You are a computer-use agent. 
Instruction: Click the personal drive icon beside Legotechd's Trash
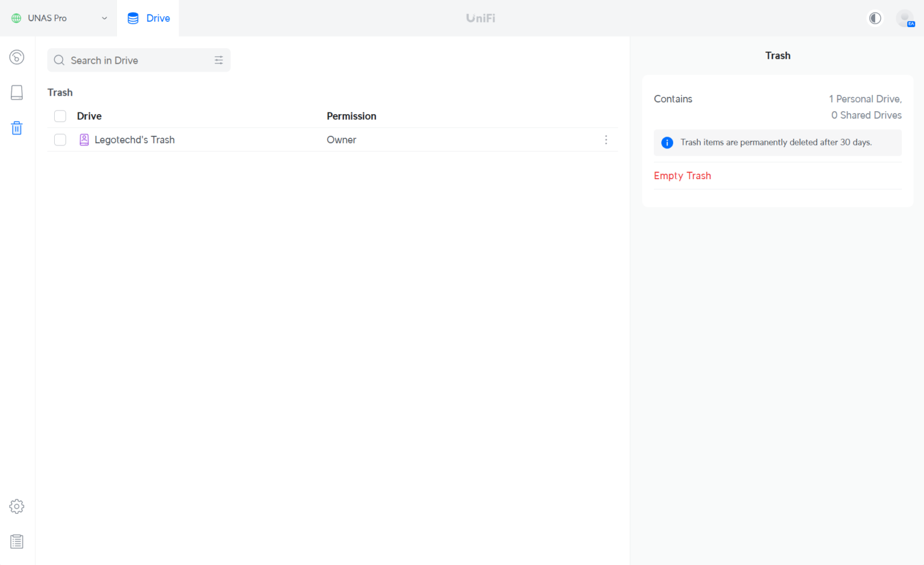[84, 139]
